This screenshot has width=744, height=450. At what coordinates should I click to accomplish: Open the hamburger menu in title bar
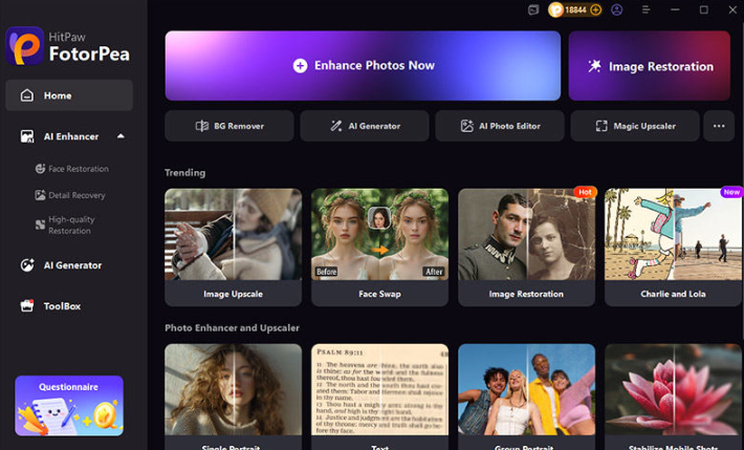(x=646, y=9)
